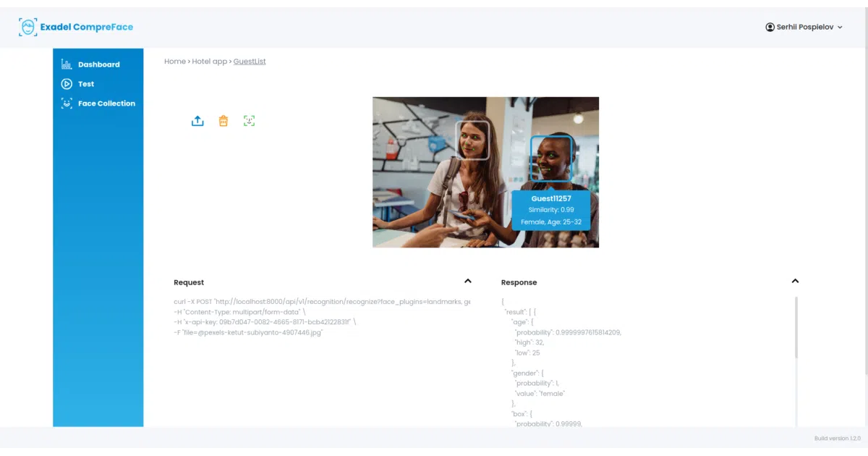Select the blue face box on the right
This screenshot has width=868, height=456.
[x=551, y=159]
